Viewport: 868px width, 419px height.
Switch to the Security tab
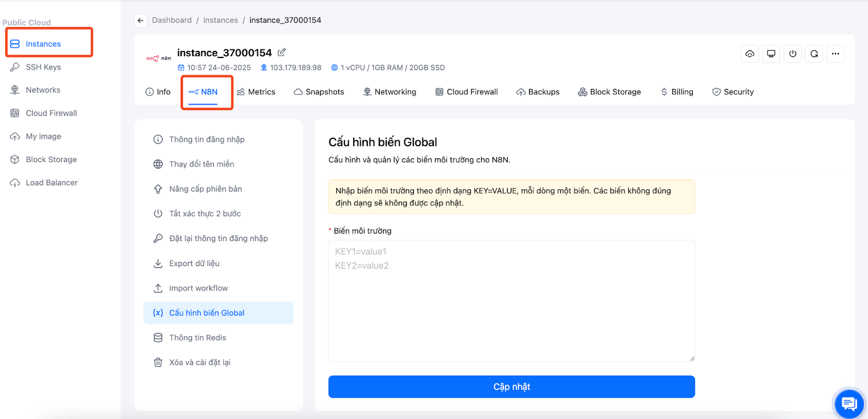pos(733,92)
